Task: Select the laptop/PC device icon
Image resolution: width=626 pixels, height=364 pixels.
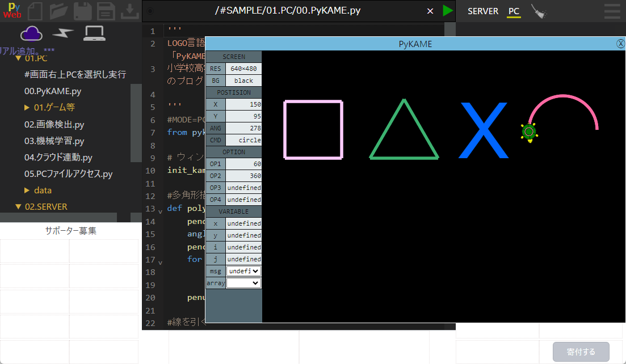Action: tap(94, 34)
